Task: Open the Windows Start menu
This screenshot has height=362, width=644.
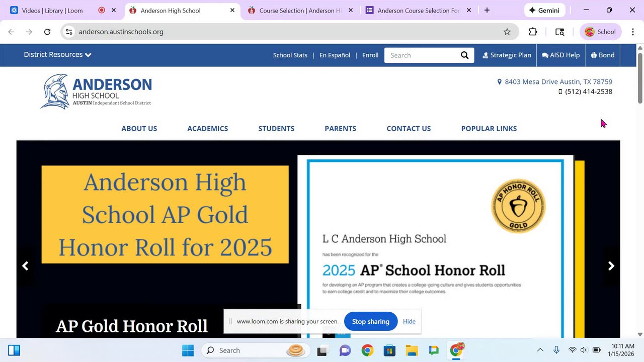Action: point(188,350)
